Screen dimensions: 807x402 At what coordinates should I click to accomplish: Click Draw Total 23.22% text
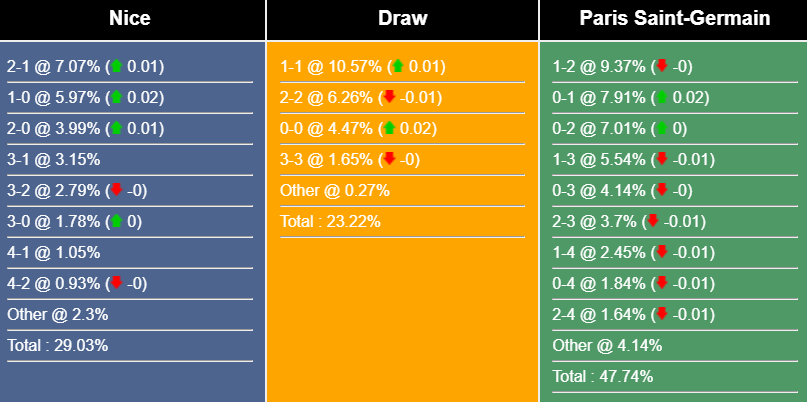[x=330, y=222]
